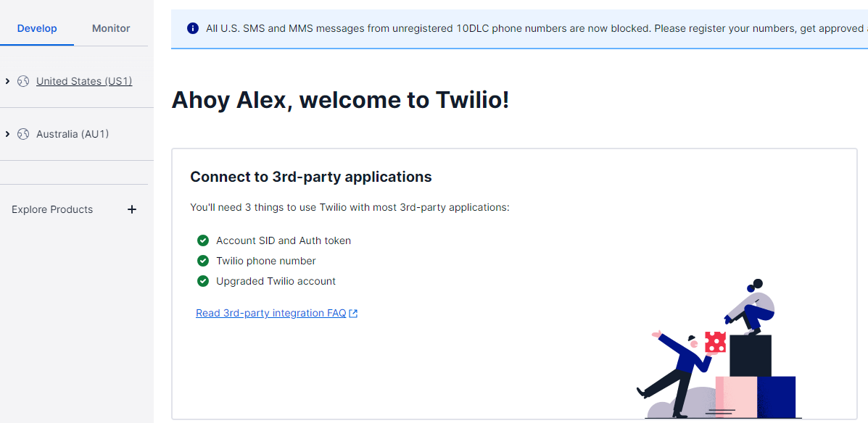Viewport: 868px width, 423px height.
Task: Click the Connect to 3rd-party applications card heading
Action: [311, 176]
